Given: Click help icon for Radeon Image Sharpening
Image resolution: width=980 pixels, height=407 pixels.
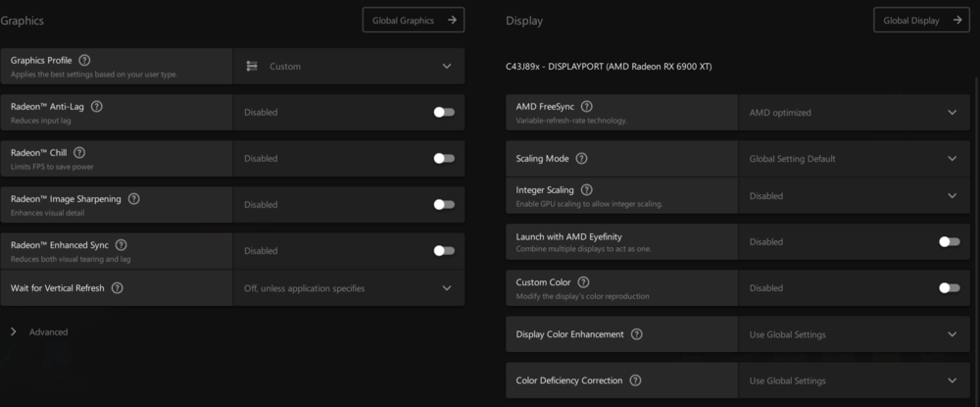Looking at the screenshot, I should (134, 198).
